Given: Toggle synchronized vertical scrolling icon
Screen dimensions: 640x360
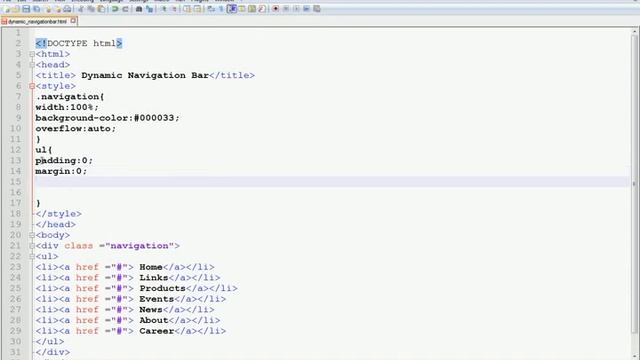Looking at the screenshot, I should click(187, 9).
